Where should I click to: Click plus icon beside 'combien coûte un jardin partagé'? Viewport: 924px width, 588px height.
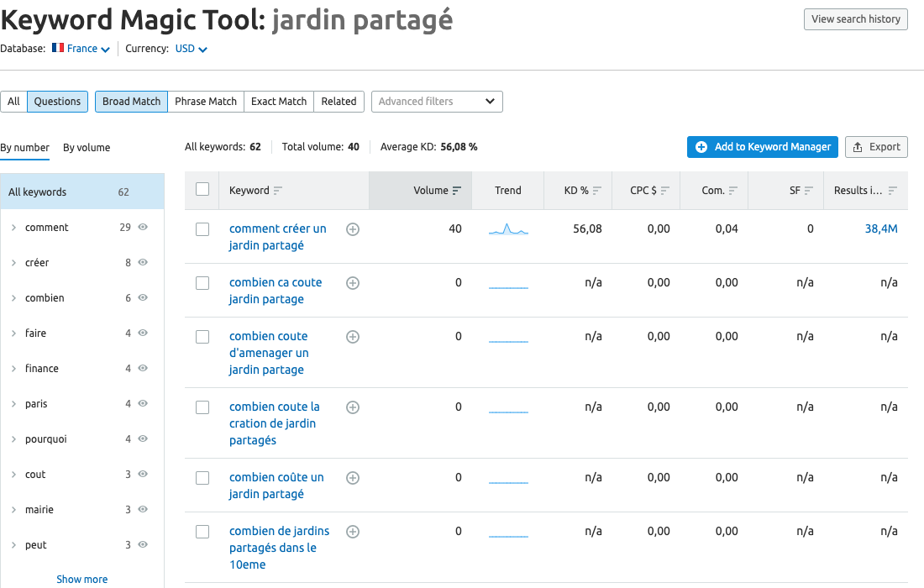[353, 478]
